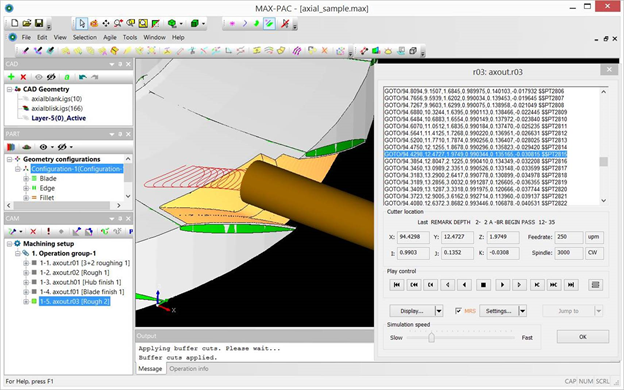Click the red exclamation icon in CAM panel
The height and width of the screenshot is (390, 624).
(49, 231)
